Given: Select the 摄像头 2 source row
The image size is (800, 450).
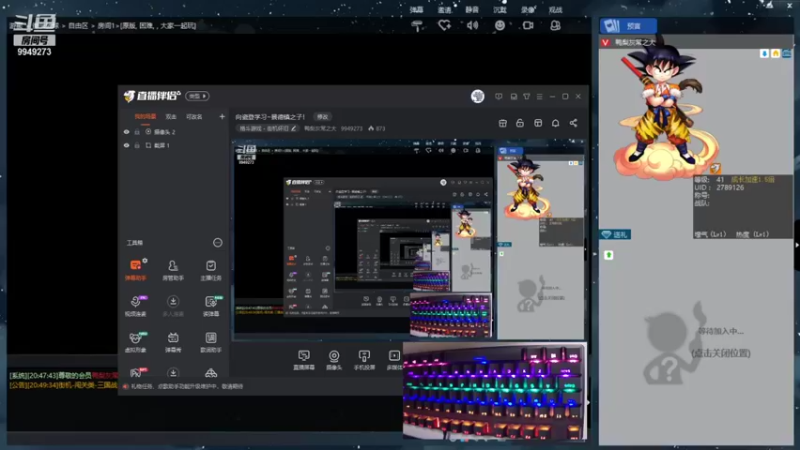Looking at the screenshot, I should (x=173, y=132).
